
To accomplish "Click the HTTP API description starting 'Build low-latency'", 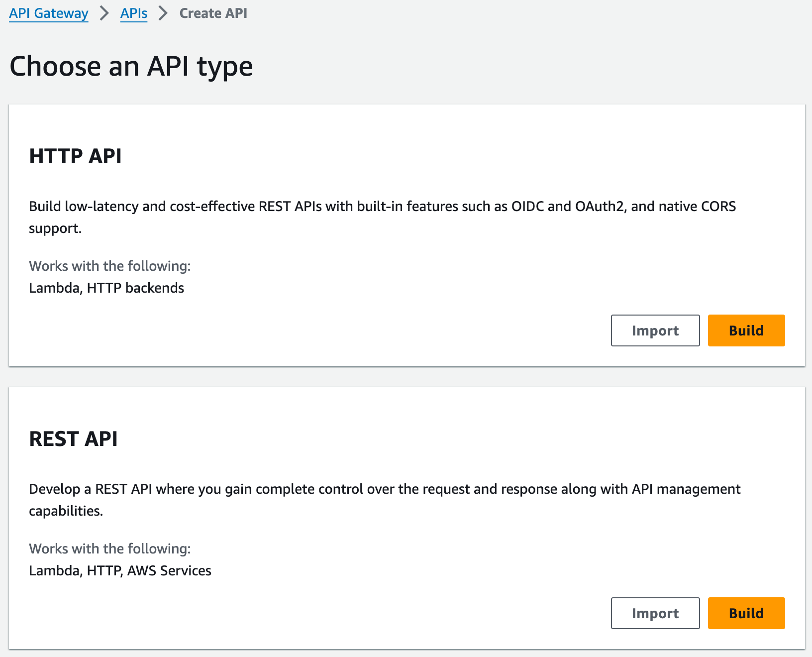I will point(383,218).
